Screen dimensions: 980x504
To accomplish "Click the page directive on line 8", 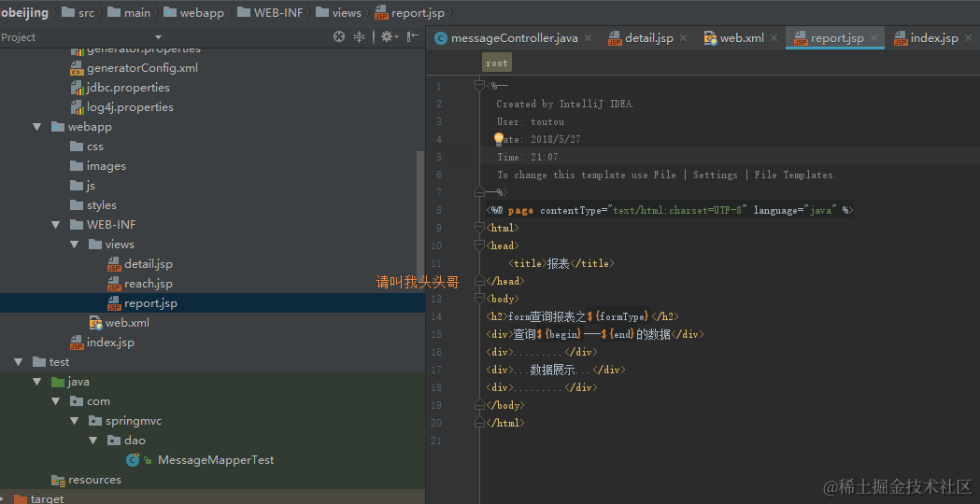I will (x=670, y=211).
